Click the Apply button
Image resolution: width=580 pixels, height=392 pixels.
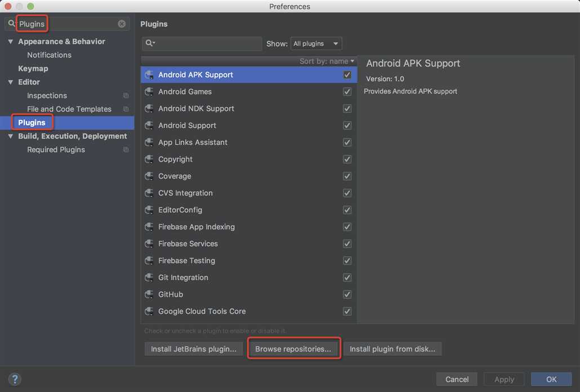click(504, 379)
